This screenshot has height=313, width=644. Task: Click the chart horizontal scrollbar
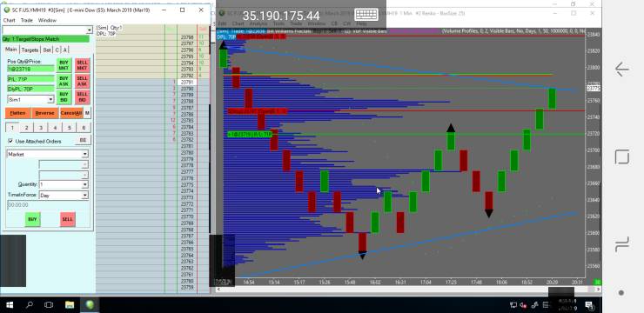tap(405, 290)
